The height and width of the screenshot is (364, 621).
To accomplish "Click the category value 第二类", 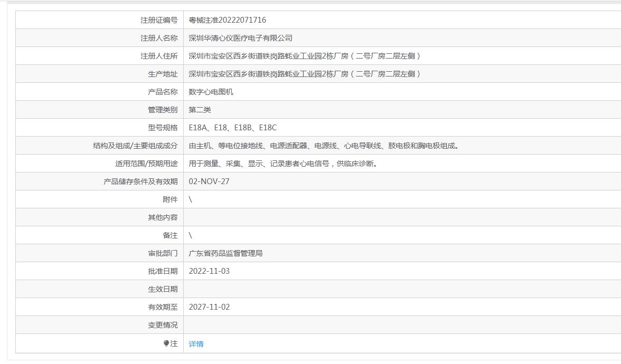I will [200, 110].
